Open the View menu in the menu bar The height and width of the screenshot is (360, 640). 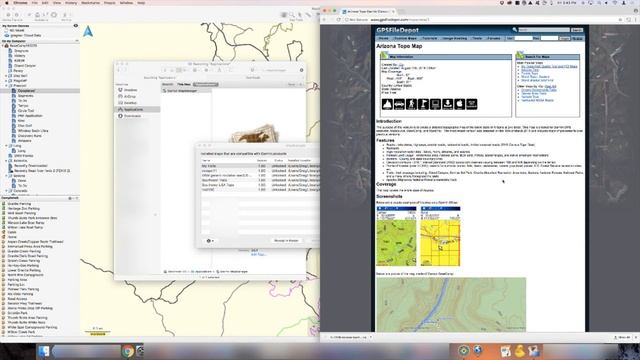pos(57,3)
